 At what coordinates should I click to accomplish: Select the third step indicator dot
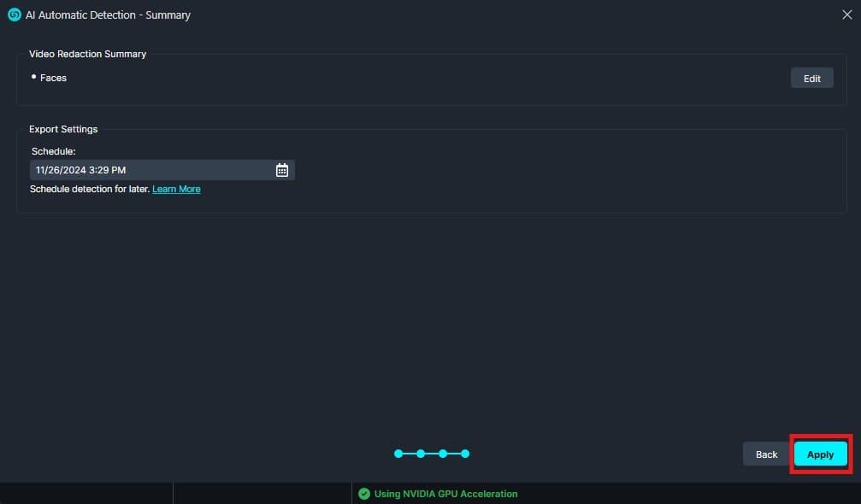pos(443,454)
